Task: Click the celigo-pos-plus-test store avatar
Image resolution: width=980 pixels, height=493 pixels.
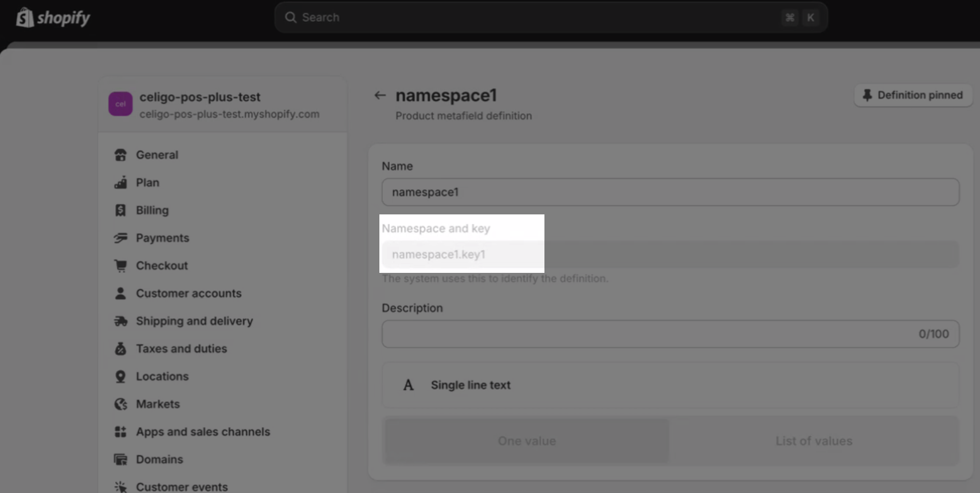Action: [120, 104]
